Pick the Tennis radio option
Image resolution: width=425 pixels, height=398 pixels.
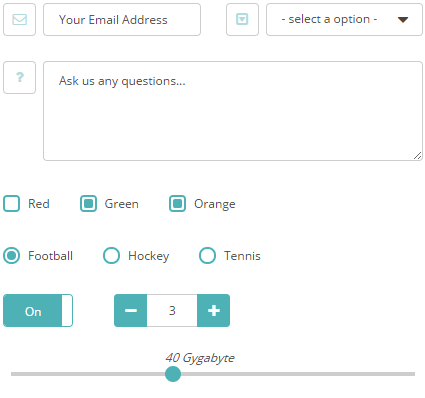point(207,256)
